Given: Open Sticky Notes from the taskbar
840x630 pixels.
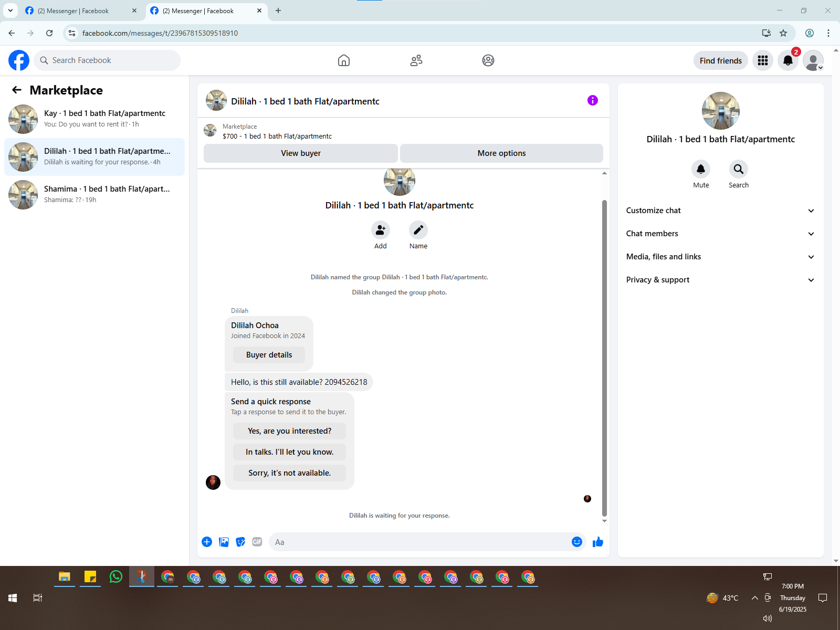Looking at the screenshot, I should (90, 577).
